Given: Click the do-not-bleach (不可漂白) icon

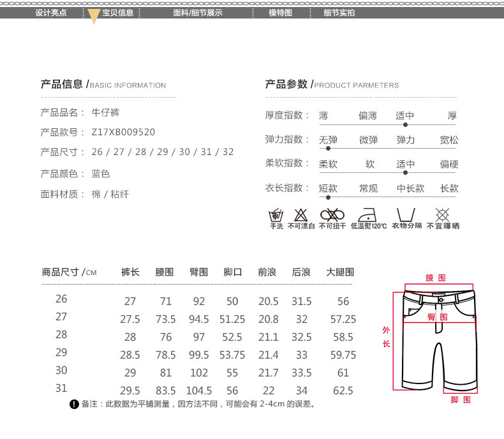Looking at the screenshot, I should tap(301, 214).
